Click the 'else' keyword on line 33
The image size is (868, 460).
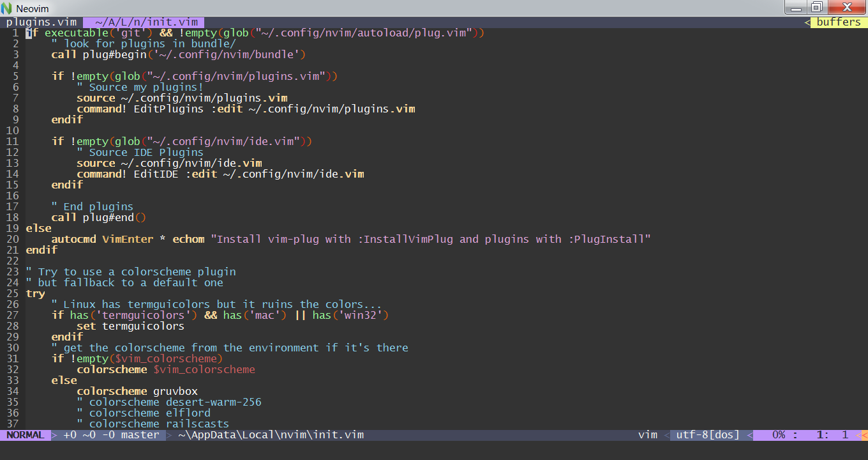(64, 380)
